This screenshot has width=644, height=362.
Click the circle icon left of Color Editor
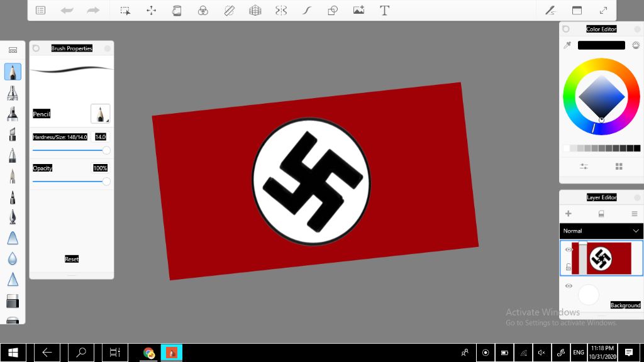point(566,29)
